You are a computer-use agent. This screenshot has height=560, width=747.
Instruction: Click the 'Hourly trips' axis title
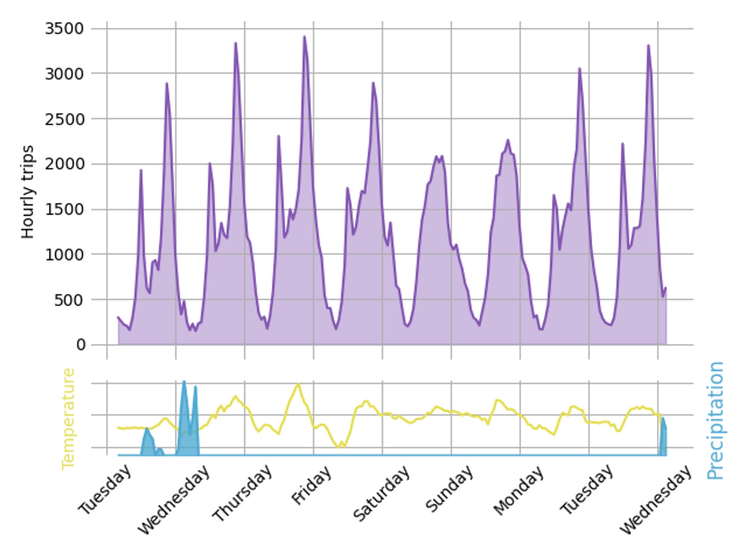[28, 192]
